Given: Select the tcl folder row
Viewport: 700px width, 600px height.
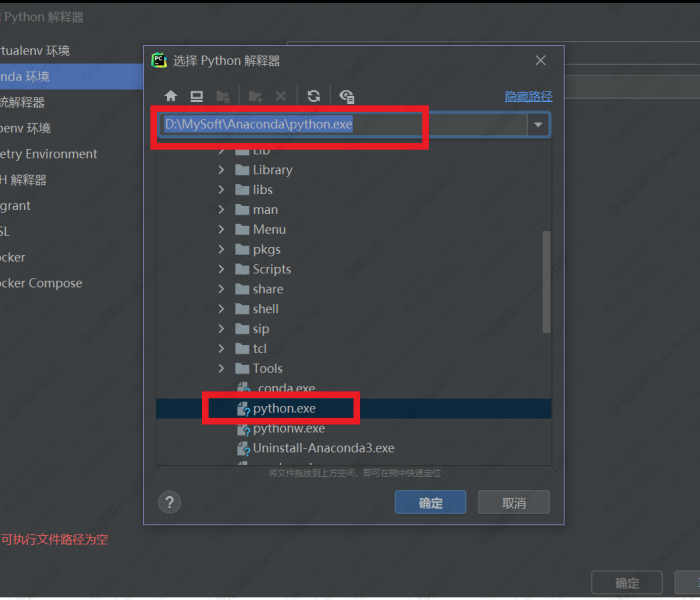Looking at the screenshot, I should [x=354, y=348].
